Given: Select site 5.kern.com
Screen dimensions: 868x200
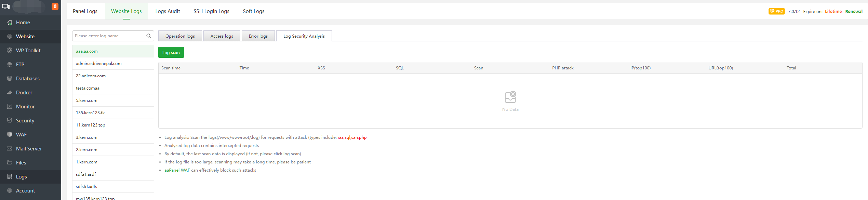Looking at the screenshot, I should (x=113, y=101).
